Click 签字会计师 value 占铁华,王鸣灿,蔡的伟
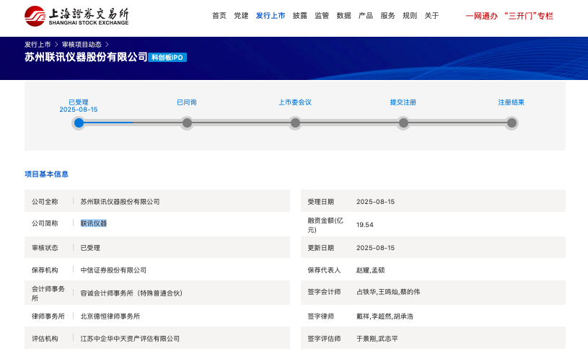The image size is (588, 364). tap(388, 292)
